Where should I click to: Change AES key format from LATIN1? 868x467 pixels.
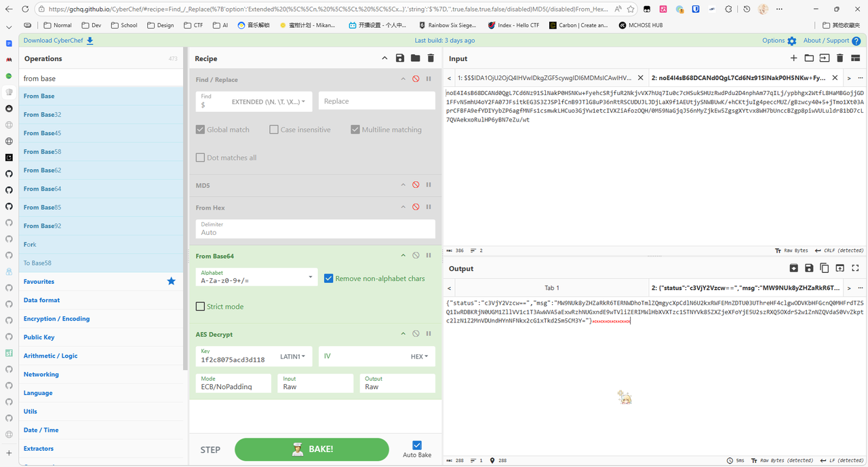coord(292,356)
